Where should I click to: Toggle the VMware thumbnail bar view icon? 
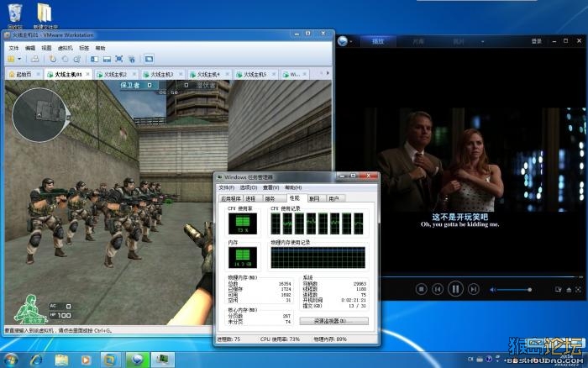[107, 59]
